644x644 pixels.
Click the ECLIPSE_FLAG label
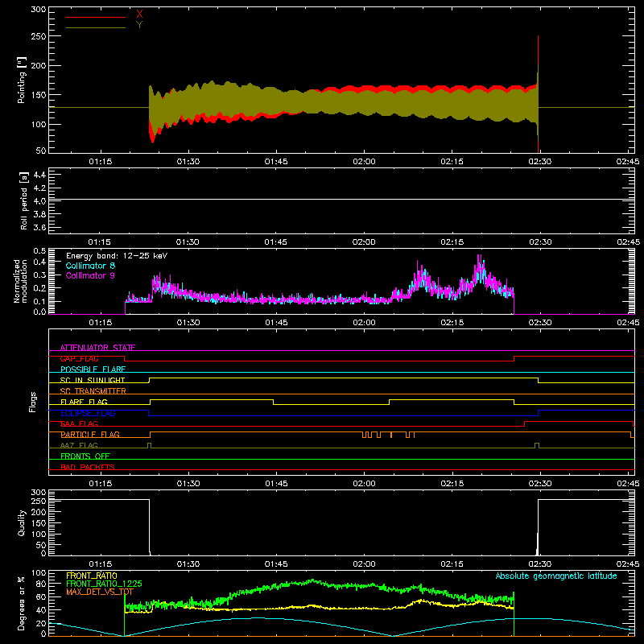tap(88, 413)
